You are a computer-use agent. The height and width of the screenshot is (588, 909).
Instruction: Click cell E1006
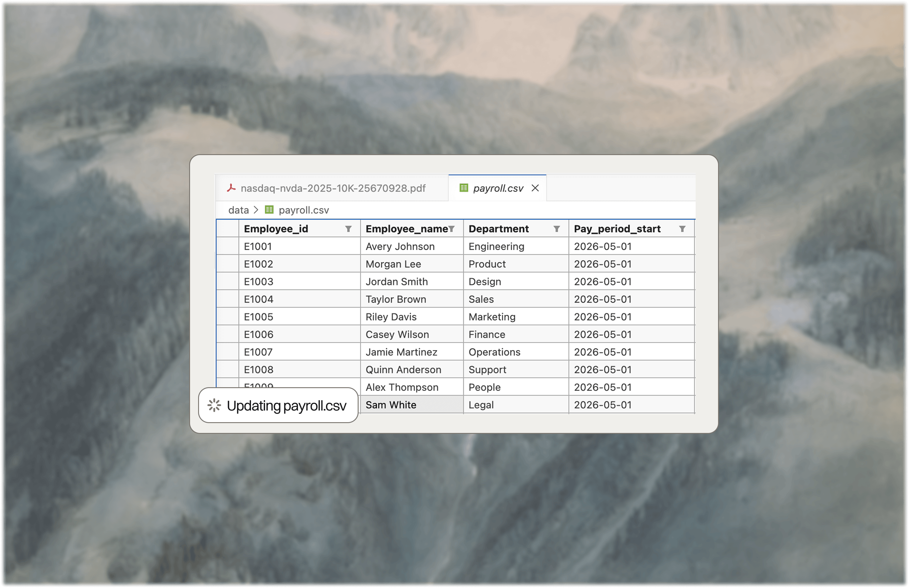tap(300, 334)
